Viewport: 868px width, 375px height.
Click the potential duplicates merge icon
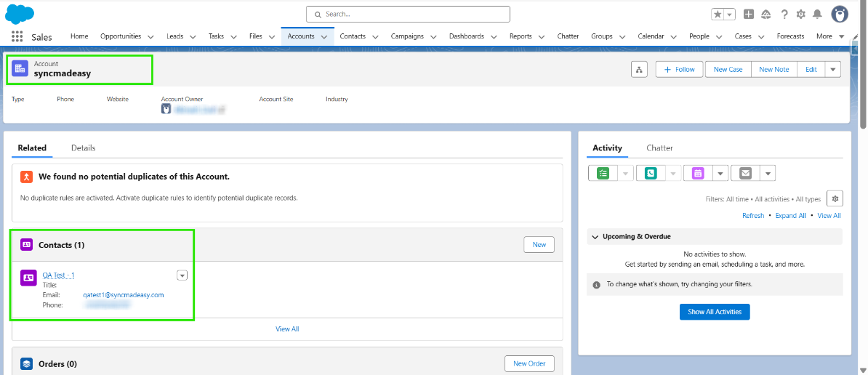(x=27, y=177)
